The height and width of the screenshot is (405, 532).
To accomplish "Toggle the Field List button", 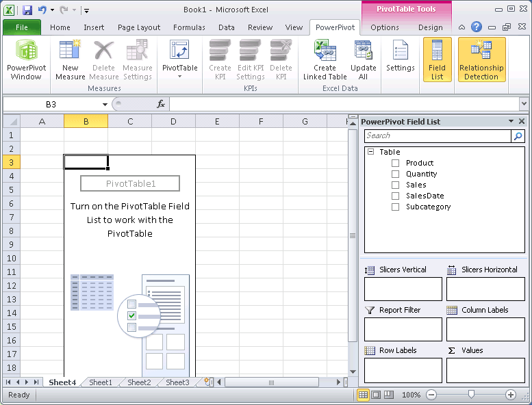I will [x=437, y=60].
